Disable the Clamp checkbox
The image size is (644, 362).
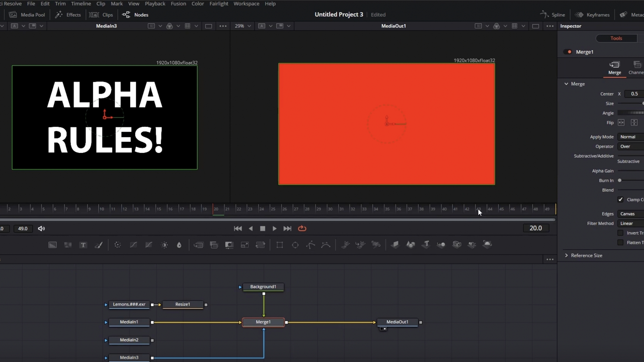pyautogui.click(x=621, y=199)
